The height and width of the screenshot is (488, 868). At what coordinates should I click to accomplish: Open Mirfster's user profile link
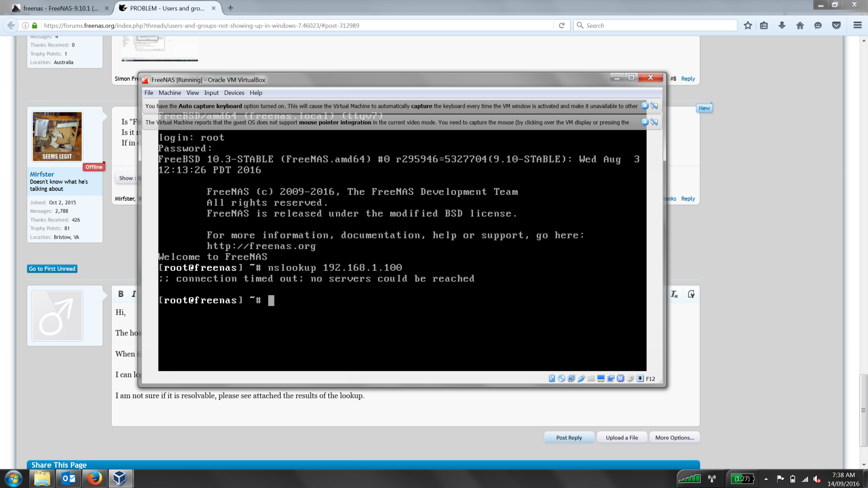pyautogui.click(x=42, y=174)
